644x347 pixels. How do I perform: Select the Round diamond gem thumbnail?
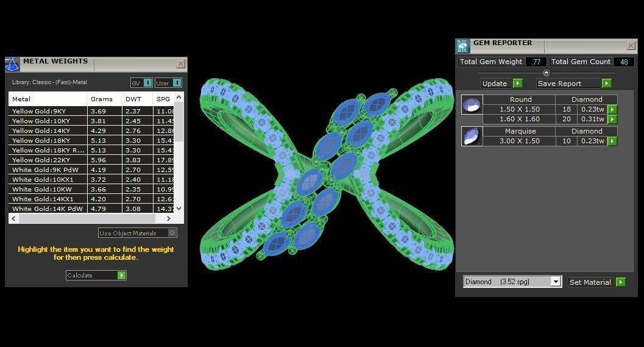pos(472,104)
